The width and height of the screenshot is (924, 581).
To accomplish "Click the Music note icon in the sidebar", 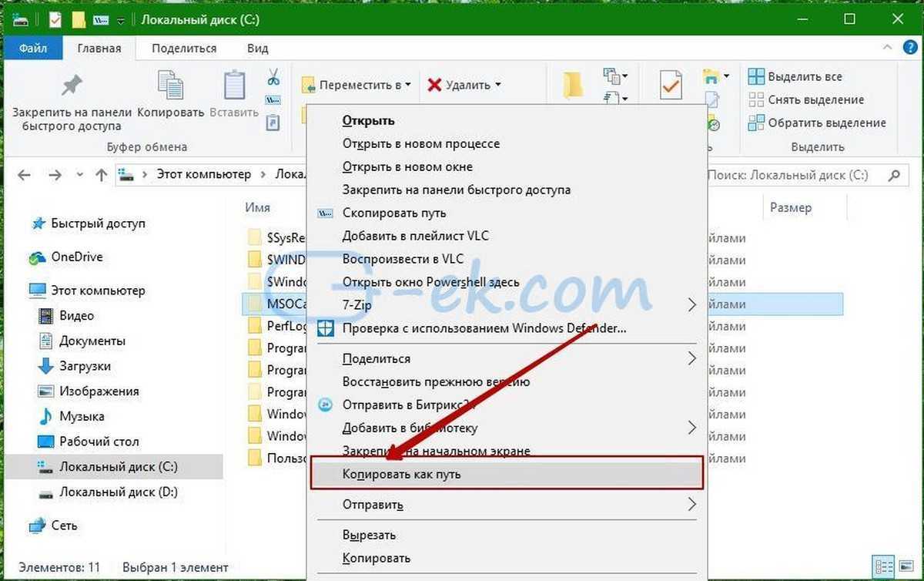I will tap(46, 417).
